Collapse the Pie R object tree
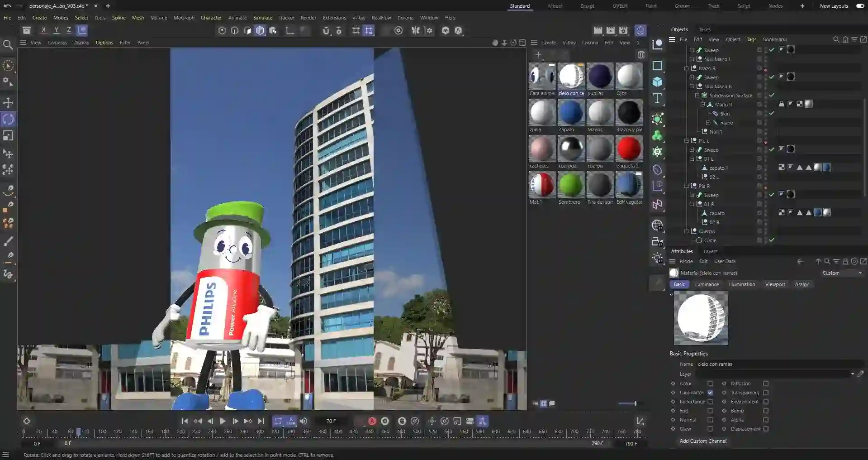The width and height of the screenshot is (868, 460). click(686, 186)
